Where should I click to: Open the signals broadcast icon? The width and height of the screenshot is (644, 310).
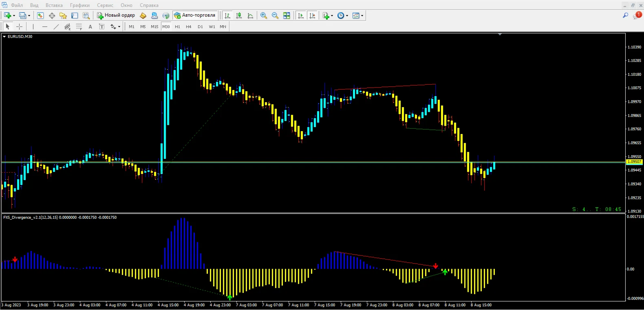click(x=166, y=15)
